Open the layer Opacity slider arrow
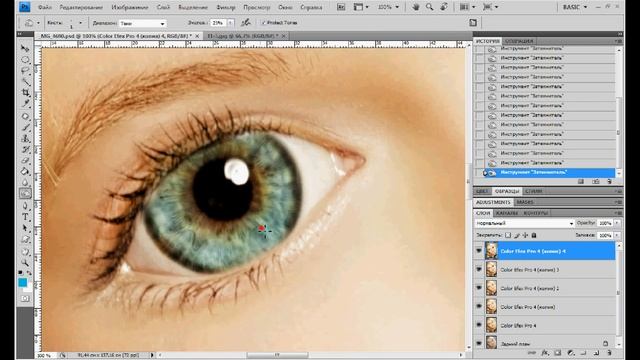Image resolution: width=640 pixels, height=360 pixels. pos(617,223)
